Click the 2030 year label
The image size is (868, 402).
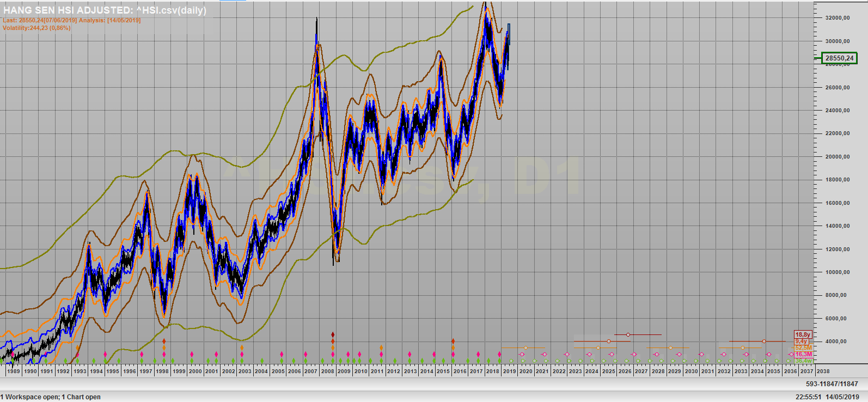(x=692, y=371)
